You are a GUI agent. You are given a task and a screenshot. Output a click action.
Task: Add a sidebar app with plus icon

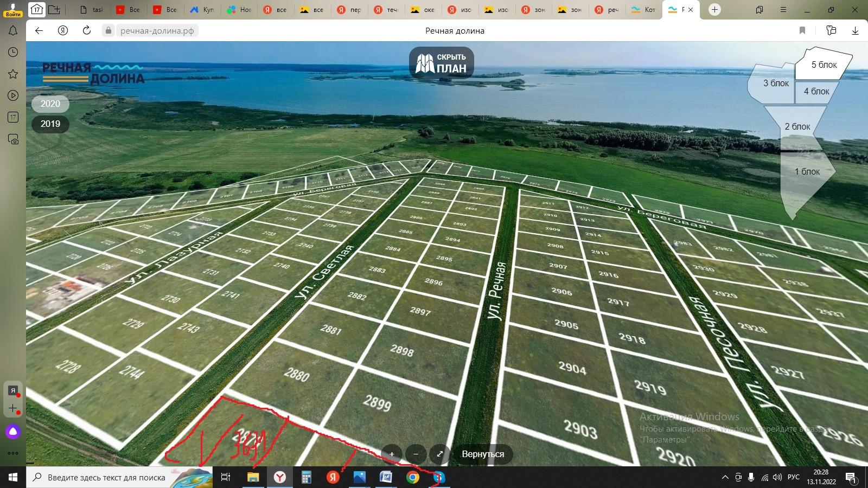[x=13, y=408]
